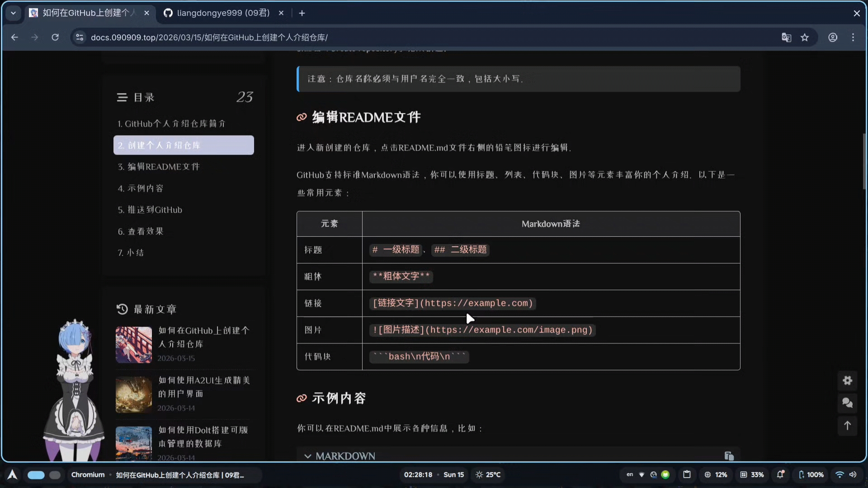Click the anchor link icon beside 编辑README文件
The height and width of the screenshot is (488, 868).
[302, 117]
